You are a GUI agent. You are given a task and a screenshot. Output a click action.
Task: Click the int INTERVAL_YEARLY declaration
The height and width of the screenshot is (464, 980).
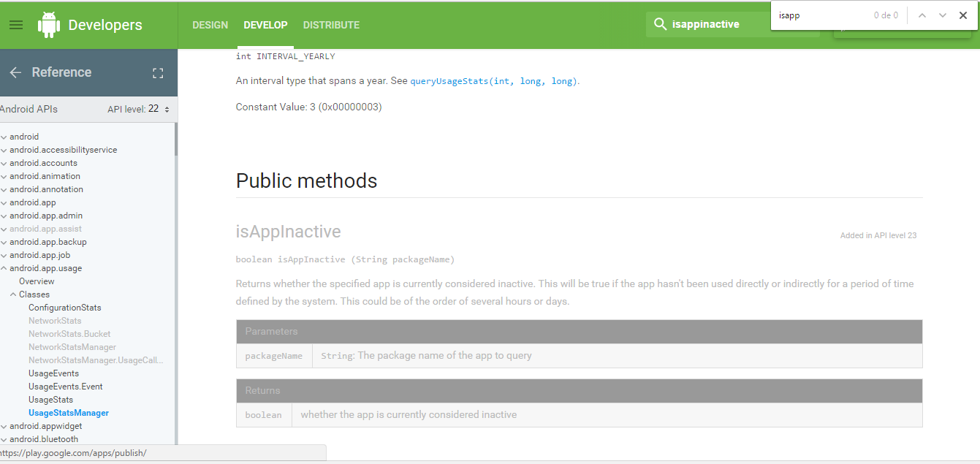[x=285, y=56]
